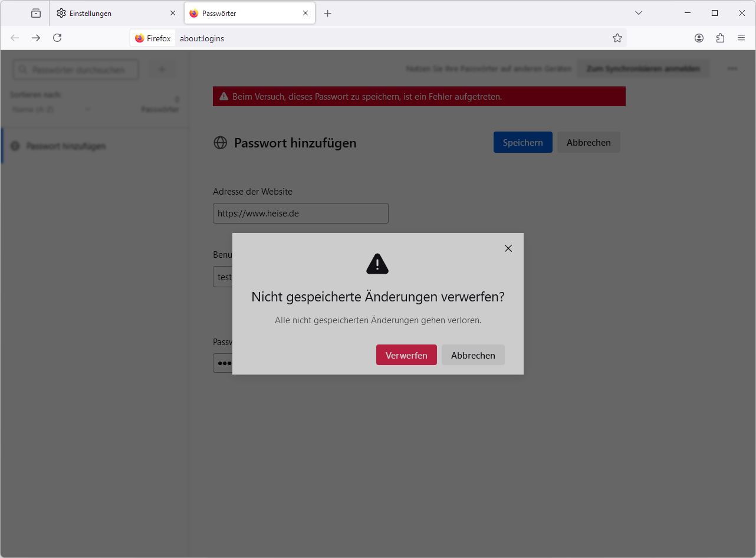Close the Einstellungen tab
This screenshot has width=756, height=558.
173,13
